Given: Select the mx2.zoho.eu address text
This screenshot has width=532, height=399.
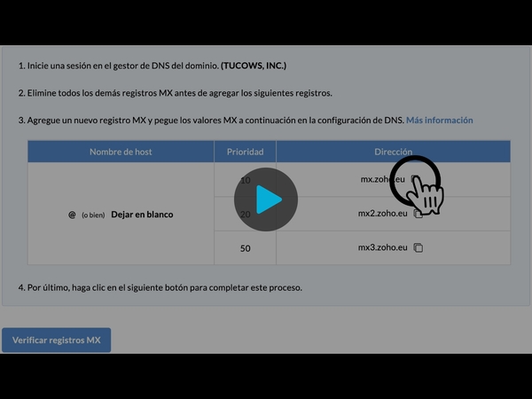Looking at the screenshot, I should coord(382,214).
